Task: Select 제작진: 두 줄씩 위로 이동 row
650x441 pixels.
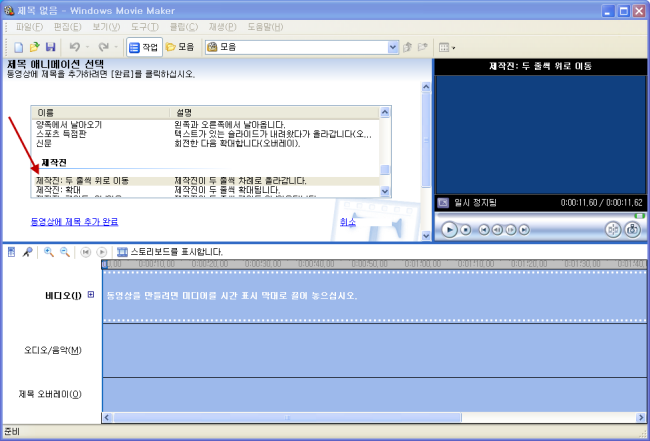Action: coord(205,181)
